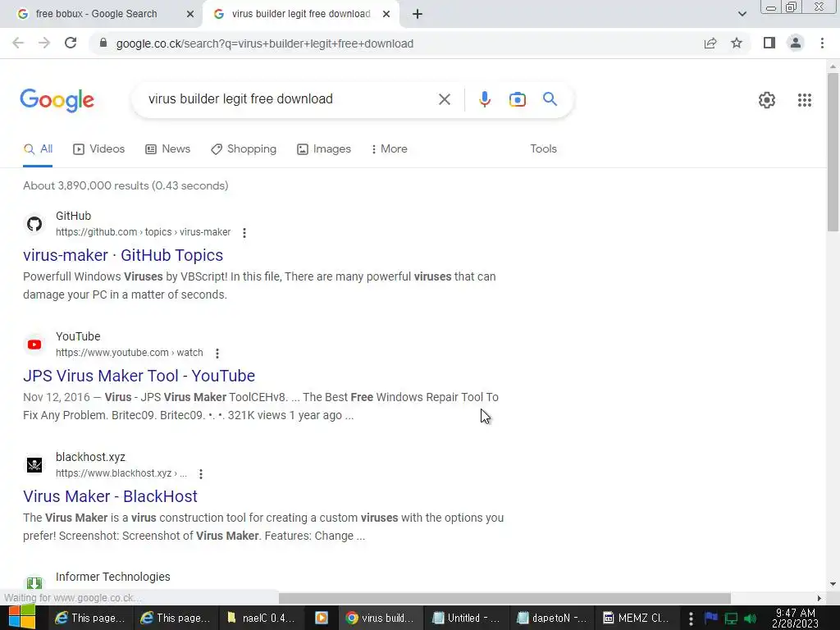Switch to Videos results
Image resolution: width=840 pixels, height=630 pixels.
click(x=98, y=149)
